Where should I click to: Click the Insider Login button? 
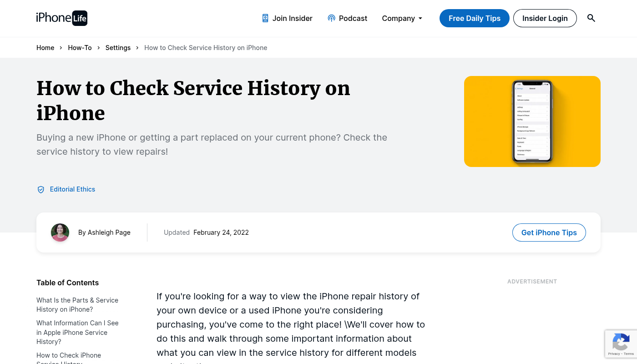(545, 18)
